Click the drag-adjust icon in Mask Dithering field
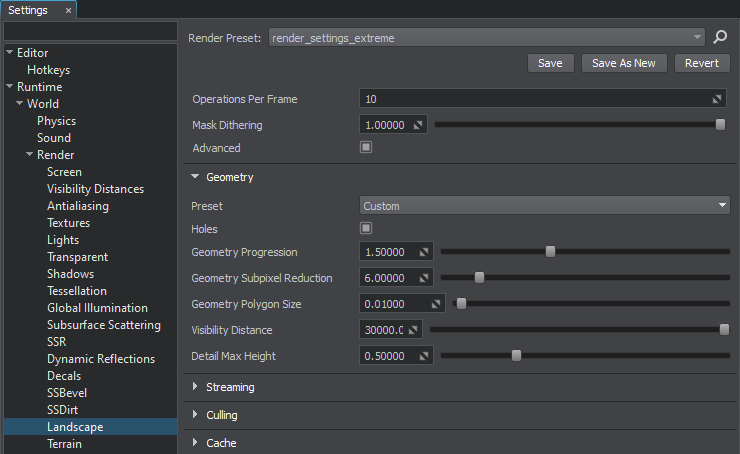The width and height of the screenshot is (740, 454). pyautogui.click(x=419, y=125)
